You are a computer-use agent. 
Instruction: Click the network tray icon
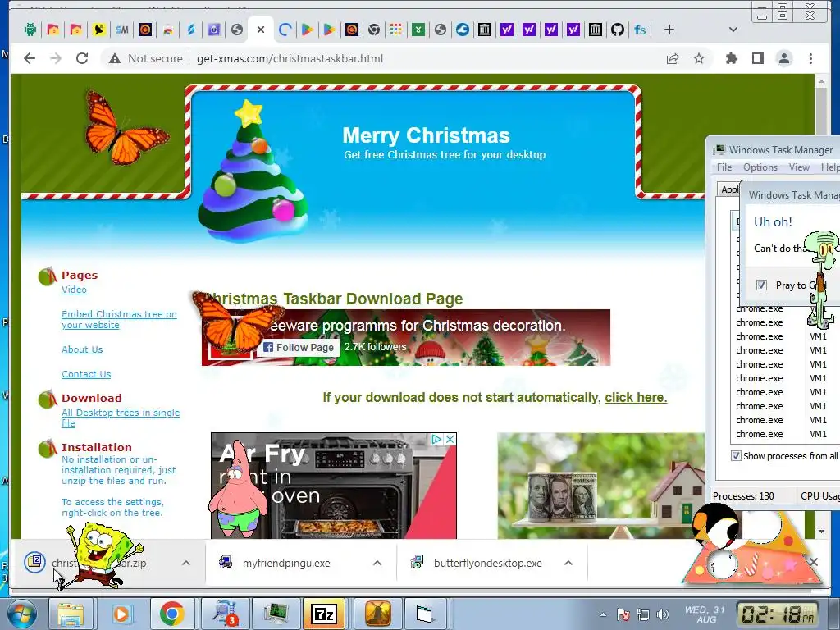(x=643, y=614)
